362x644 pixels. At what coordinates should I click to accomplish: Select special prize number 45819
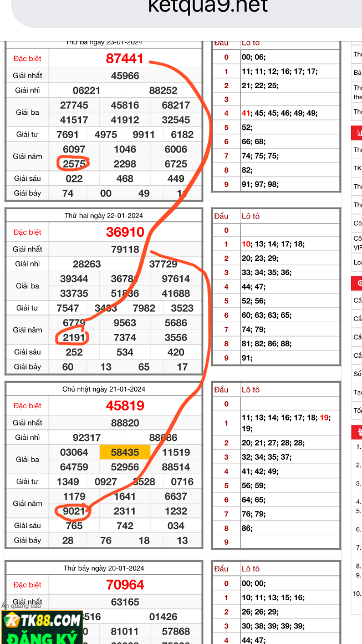pos(125,405)
